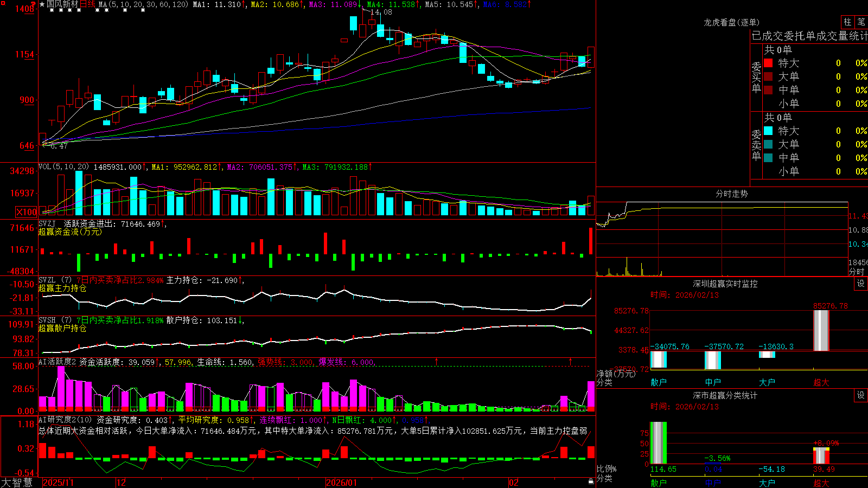The width and height of the screenshot is (868, 488).
Task: Click the small lock icon on the time axis
Action: 591,481
